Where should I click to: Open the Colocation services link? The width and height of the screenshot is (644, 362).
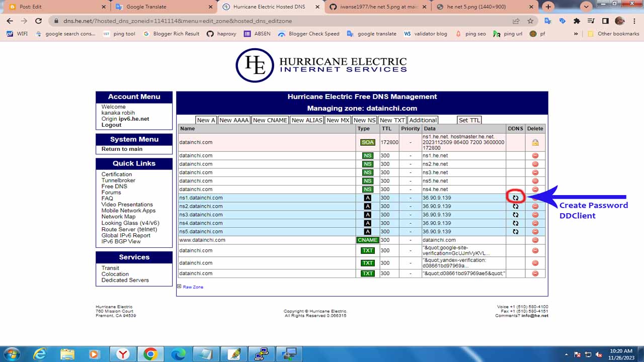[115, 274]
